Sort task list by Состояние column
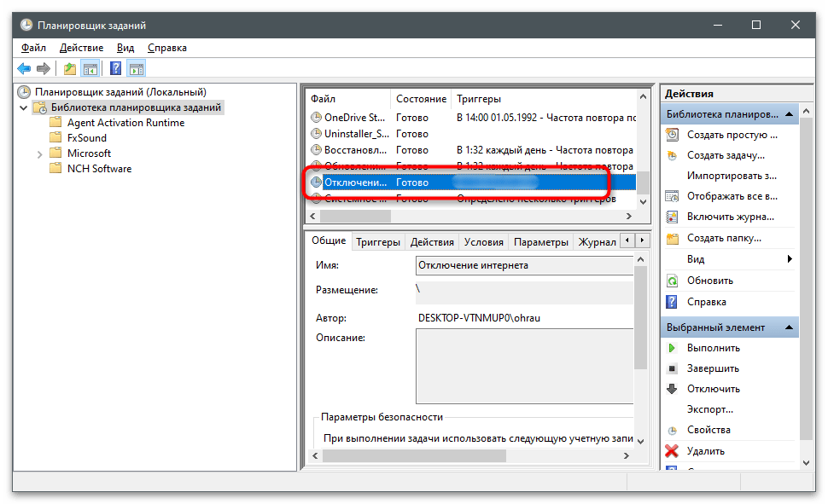Image resolution: width=828 pixels, height=504 pixels. pyautogui.click(x=422, y=99)
